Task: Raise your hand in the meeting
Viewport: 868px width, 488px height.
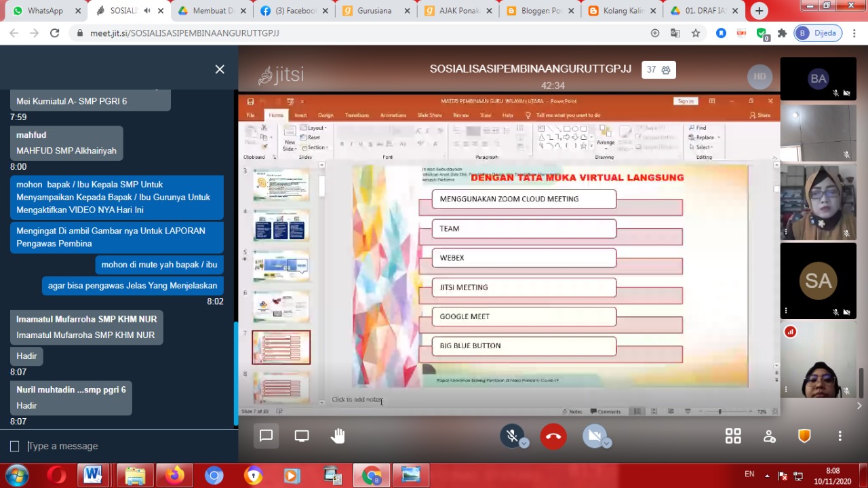Action: point(338,436)
